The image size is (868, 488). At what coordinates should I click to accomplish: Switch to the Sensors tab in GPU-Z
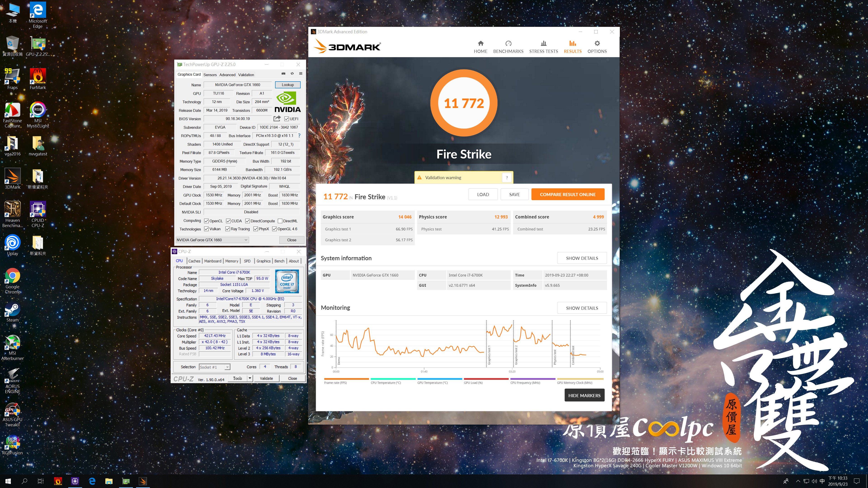210,75
